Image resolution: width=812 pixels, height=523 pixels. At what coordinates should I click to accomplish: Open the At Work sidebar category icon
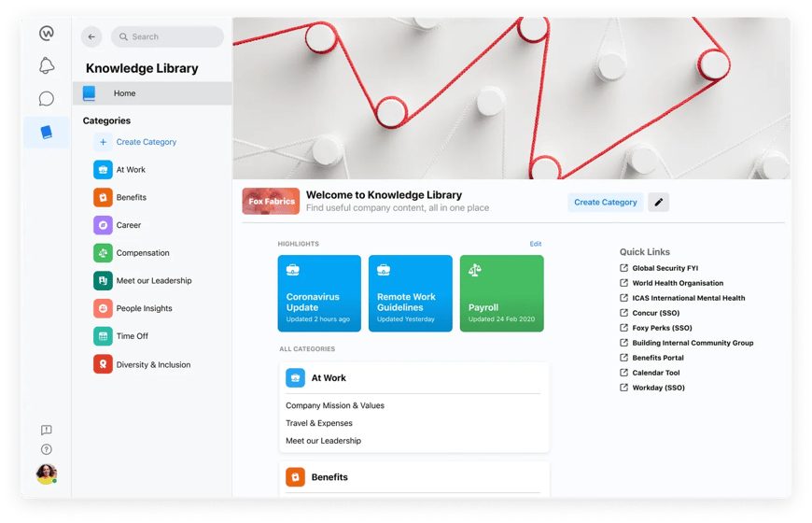pos(103,169)
